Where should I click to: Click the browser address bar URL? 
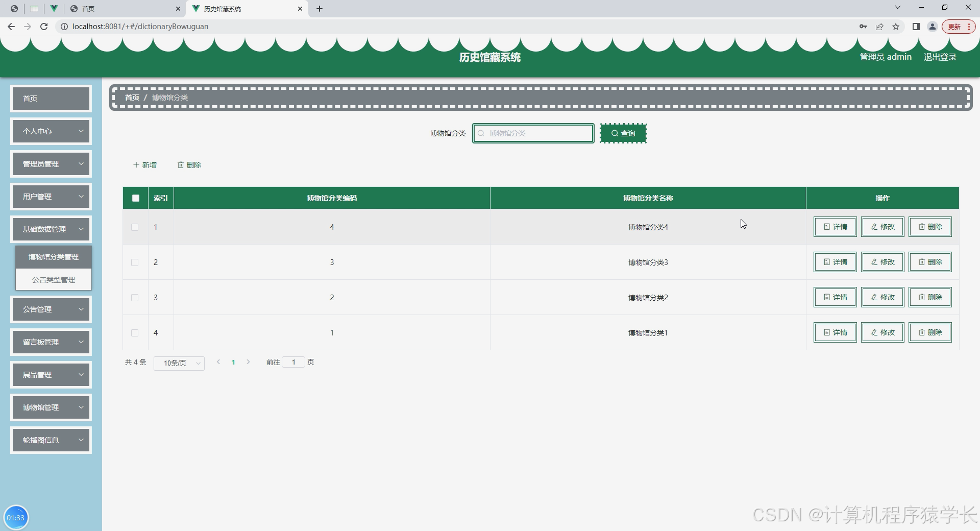click(x=140, y=27)
